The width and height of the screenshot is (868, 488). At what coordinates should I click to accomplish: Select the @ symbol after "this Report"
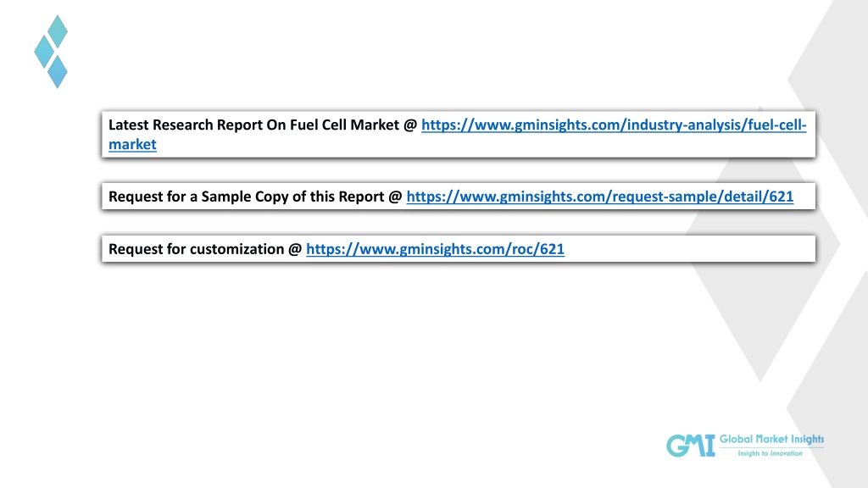click(395, 197)
